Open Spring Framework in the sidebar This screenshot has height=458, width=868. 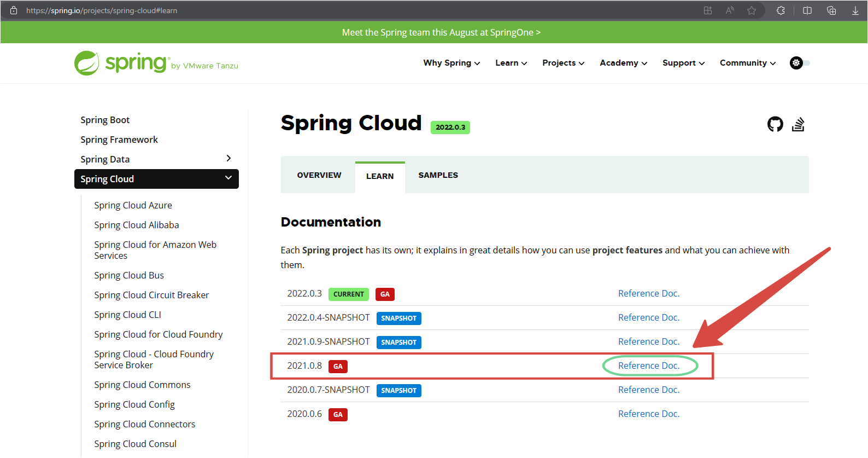point(119,140)
